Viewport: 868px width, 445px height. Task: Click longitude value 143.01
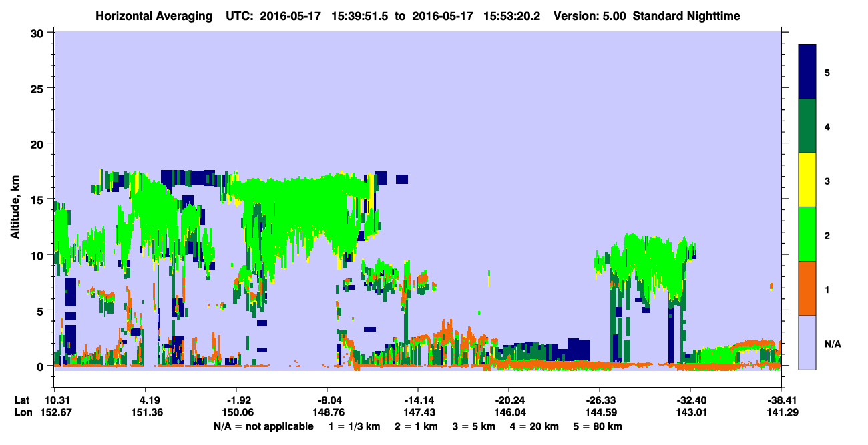[690, 413]
